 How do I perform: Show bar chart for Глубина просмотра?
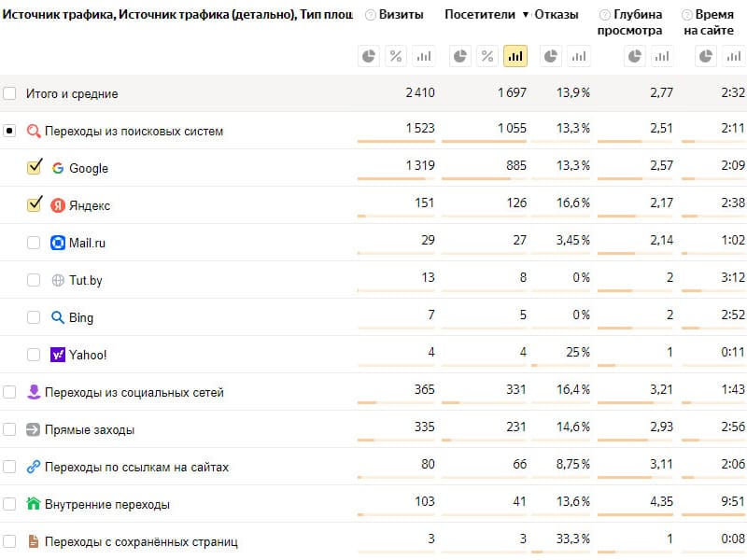662,57
